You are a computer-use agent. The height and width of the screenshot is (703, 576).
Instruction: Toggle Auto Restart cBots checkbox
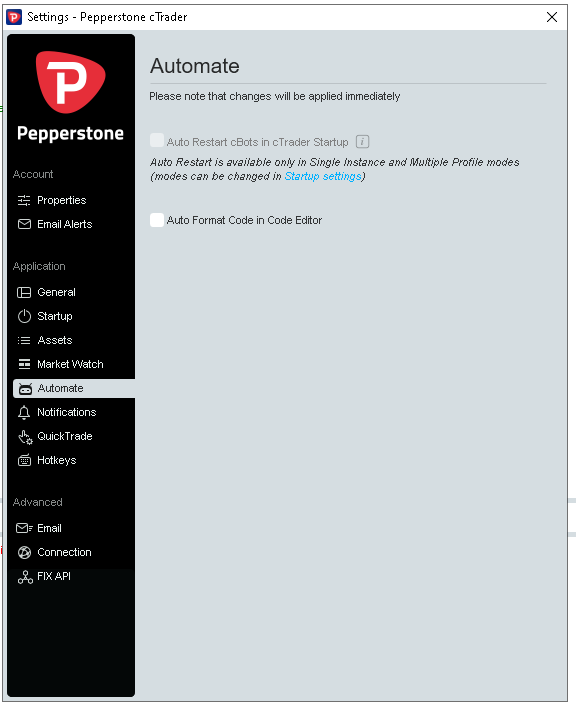point(157,141)
